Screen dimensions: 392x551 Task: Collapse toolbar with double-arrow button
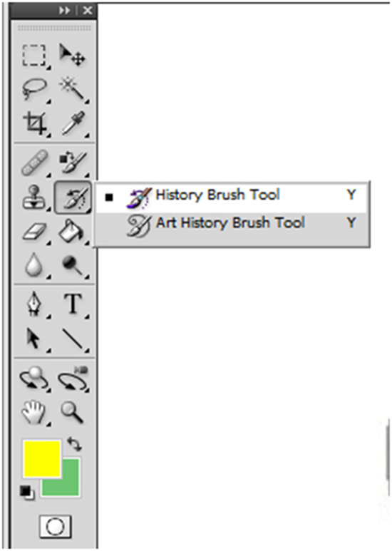coord(65,11)
